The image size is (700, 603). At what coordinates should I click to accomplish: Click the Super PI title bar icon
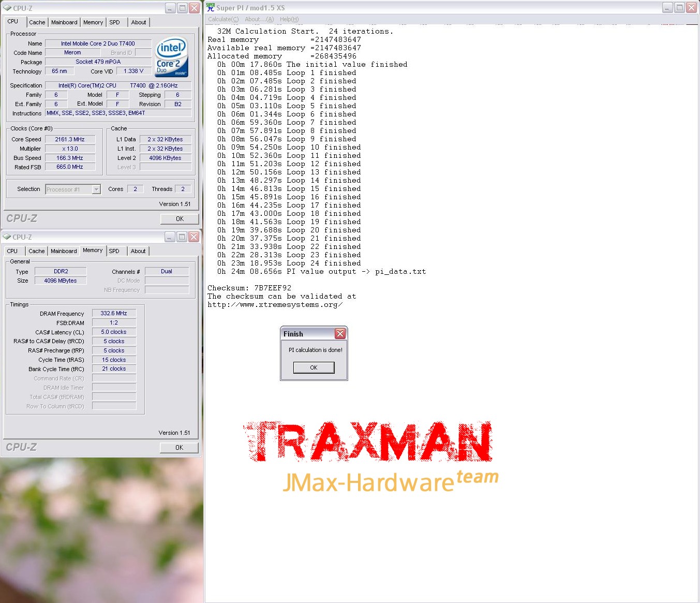(210, 7)
